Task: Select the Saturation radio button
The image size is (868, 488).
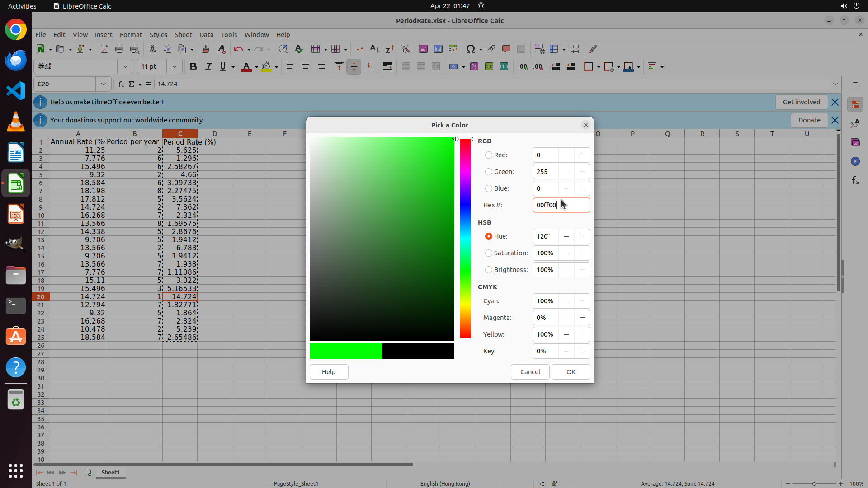Action: coord(488,253)
